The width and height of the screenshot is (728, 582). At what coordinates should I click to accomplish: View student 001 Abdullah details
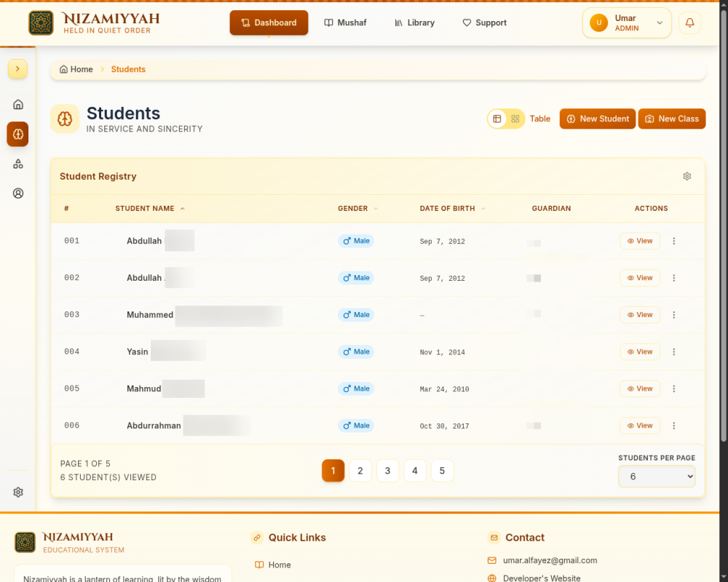pyautogui.click(x=640, y=241)
